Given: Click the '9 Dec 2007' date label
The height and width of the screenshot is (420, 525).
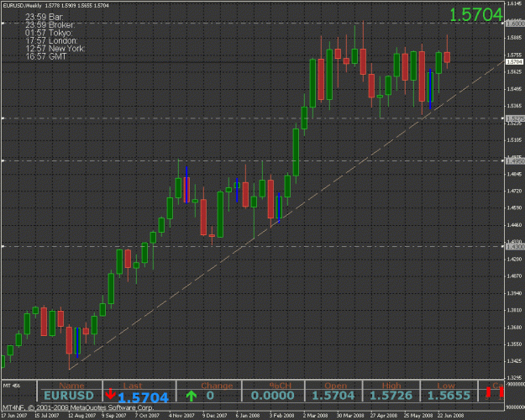Looking at the screenshot, I should pos(215,416).
